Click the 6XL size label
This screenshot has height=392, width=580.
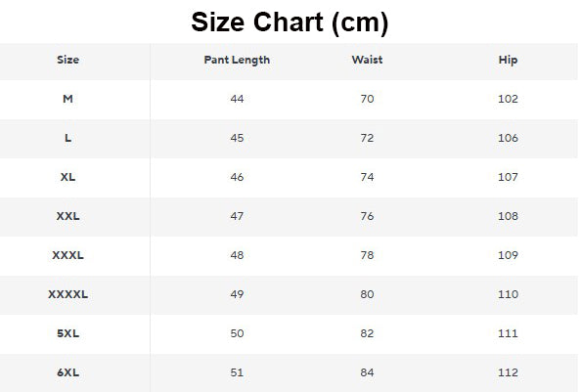coord(68,372)
